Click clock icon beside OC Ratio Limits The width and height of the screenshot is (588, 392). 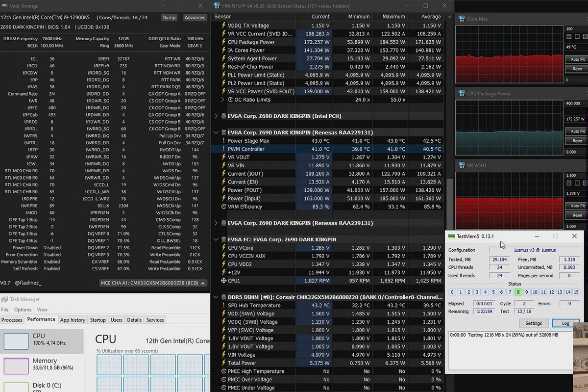pyautogui.click(x=230, y=100)
